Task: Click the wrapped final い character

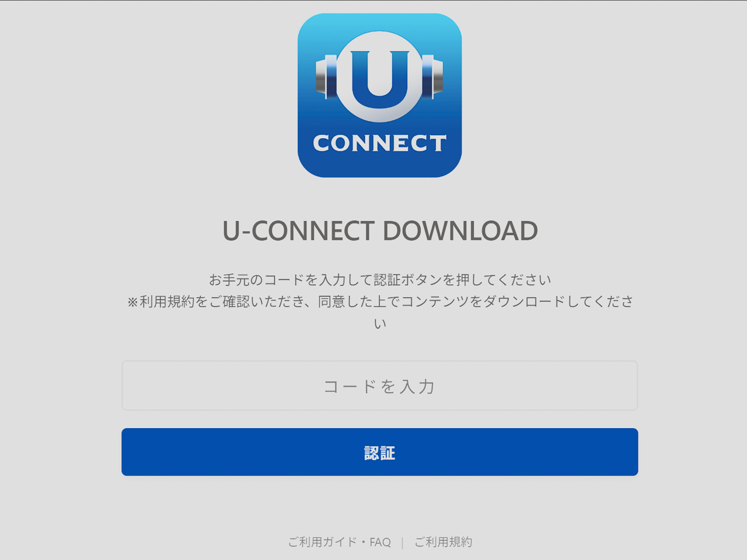Action: [x=380, y=323]
